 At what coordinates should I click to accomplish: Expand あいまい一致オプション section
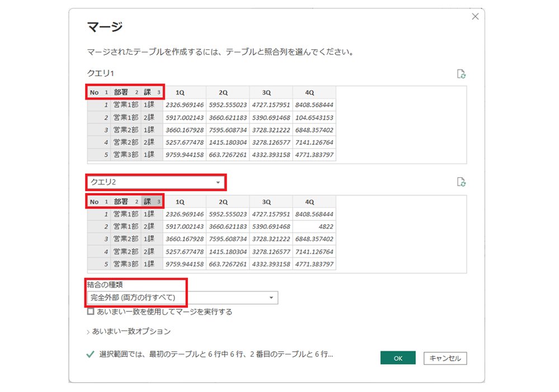pos(129,332)
